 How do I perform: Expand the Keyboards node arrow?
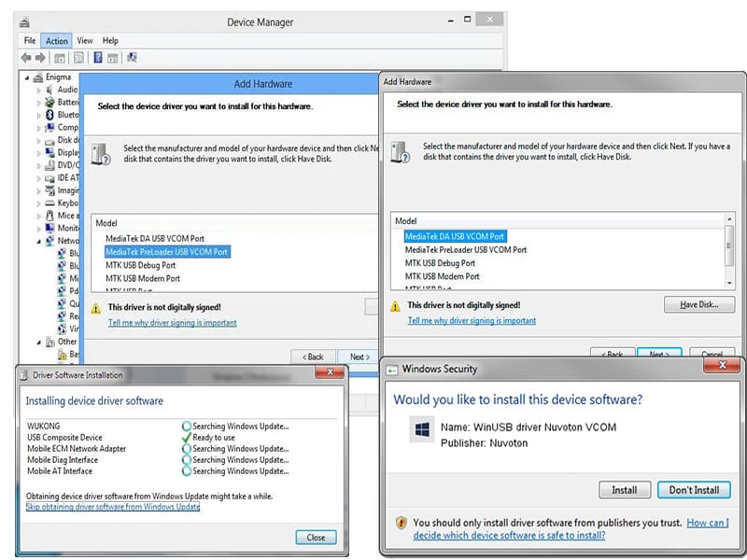click(38, 203)
